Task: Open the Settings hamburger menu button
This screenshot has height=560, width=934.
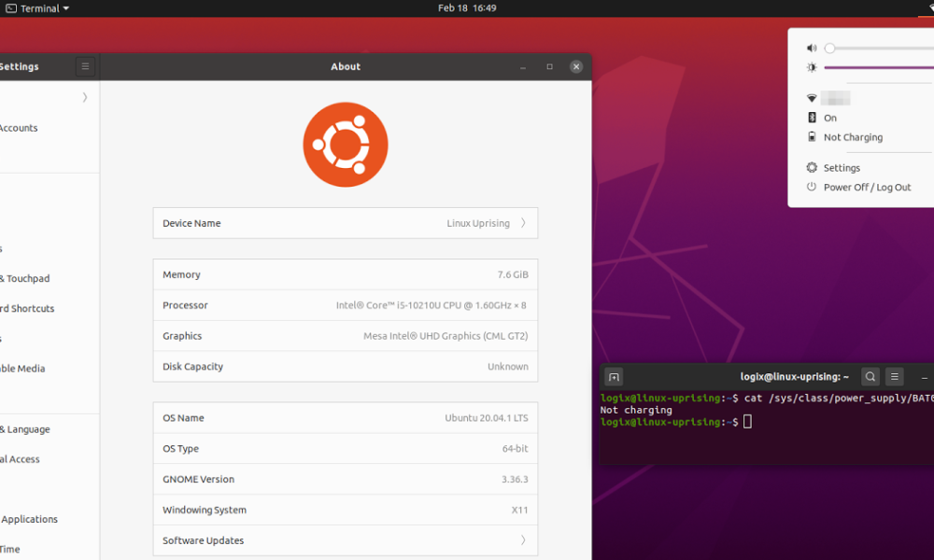Action: tap(85, 66)
